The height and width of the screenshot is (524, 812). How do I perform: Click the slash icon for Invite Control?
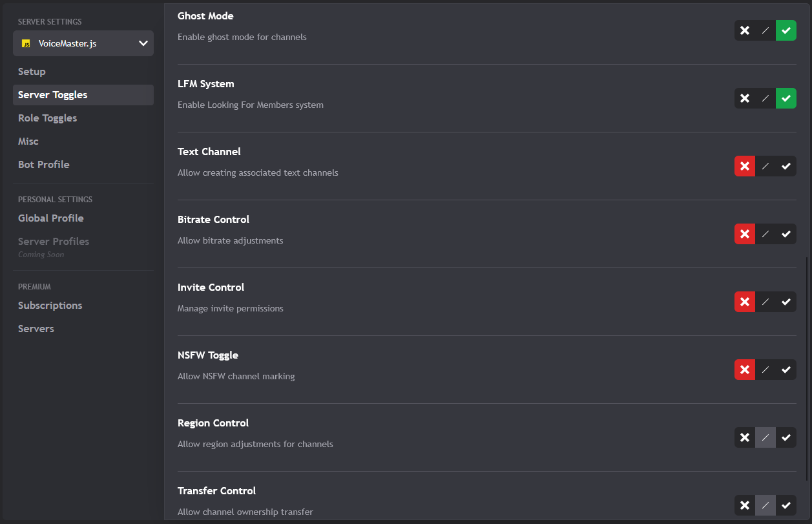point(765,302)
